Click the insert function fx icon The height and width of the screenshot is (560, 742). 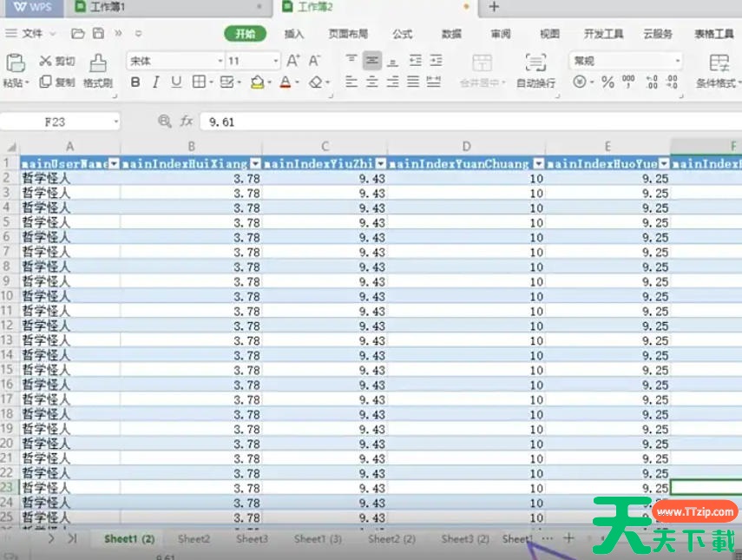tap(184, 122)
